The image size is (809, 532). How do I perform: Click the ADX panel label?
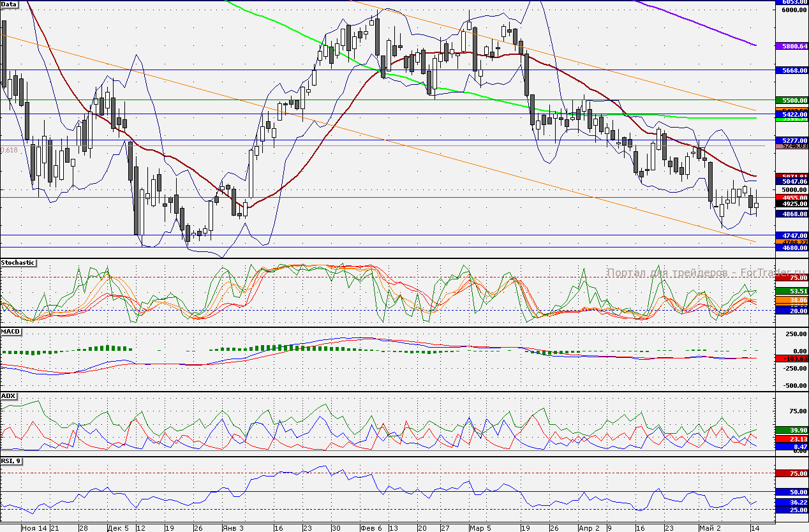[8, 396]
